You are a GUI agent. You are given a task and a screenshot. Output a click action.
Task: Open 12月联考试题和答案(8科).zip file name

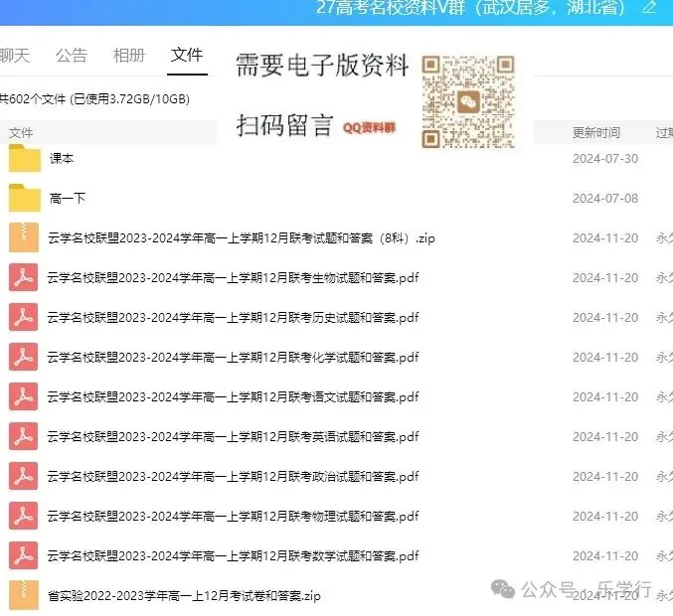(242, 237)
